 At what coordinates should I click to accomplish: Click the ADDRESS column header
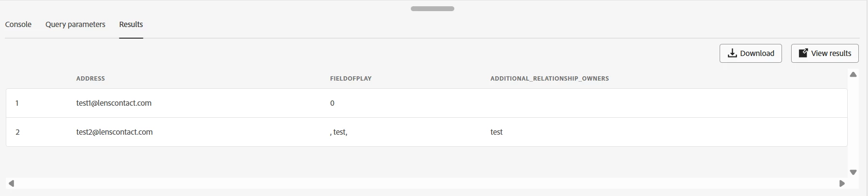click(x=90, y=78)
